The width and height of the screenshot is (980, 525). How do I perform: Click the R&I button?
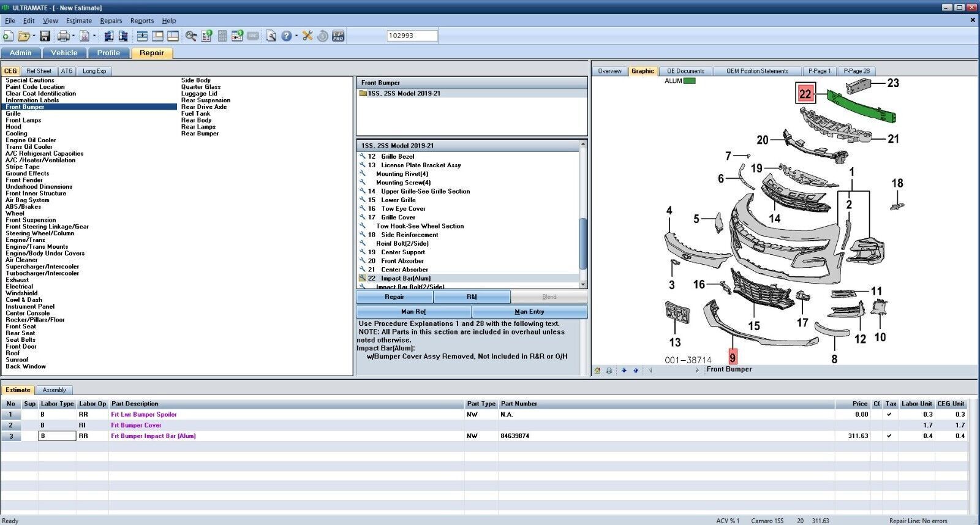(x=472, y=297)
